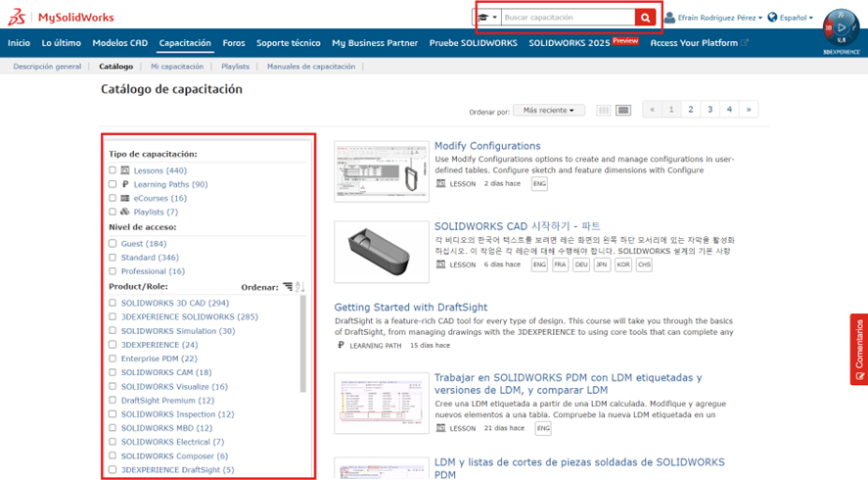
Task: Go to page 2 of catalog
Action: 690,110
